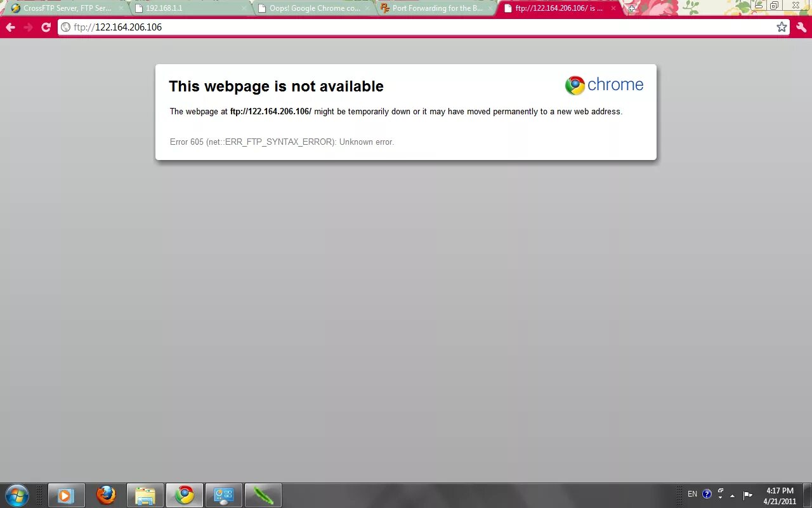This screenshot has width=812, height=508.
Task: Click the blue help icon in tray
Action: point(707,494)
